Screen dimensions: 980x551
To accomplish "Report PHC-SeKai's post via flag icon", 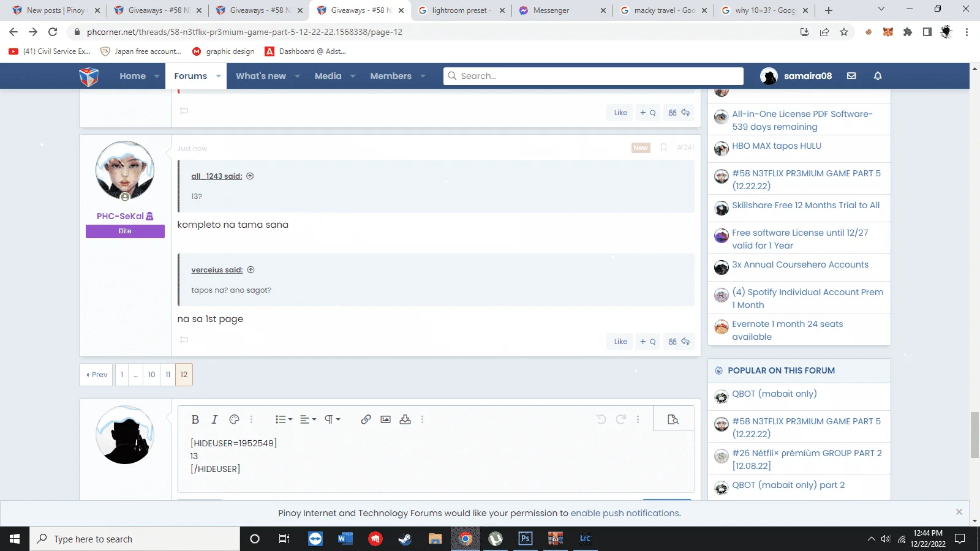I will (x=184, y=340).
